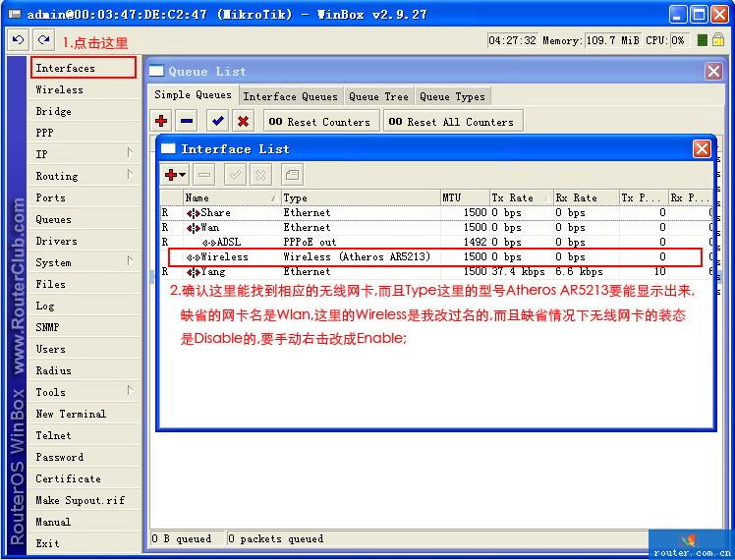This screenshot has width=735, height=560.
Task: Enable queue with the blue checkmark icon
Action: click(x=217, y=121)
